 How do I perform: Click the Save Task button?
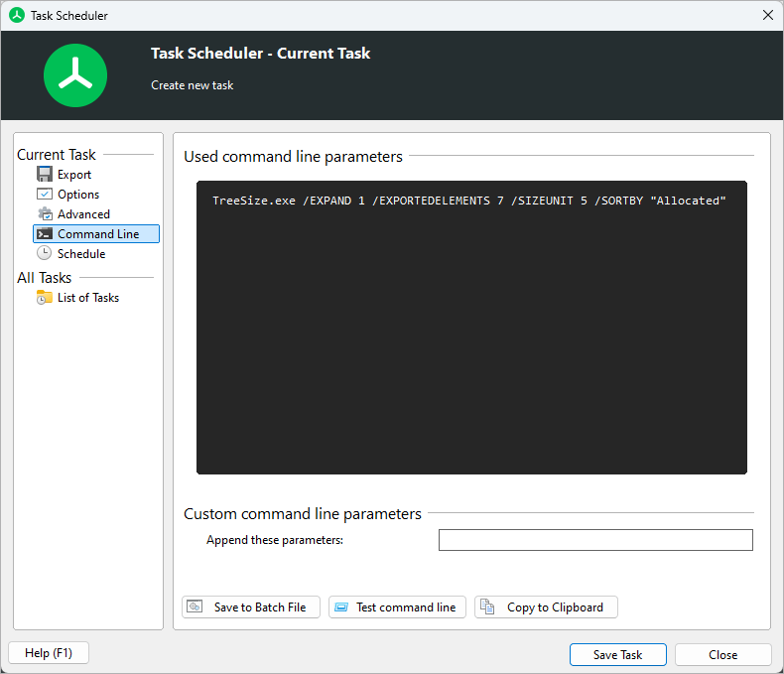(x=617, y=654)
